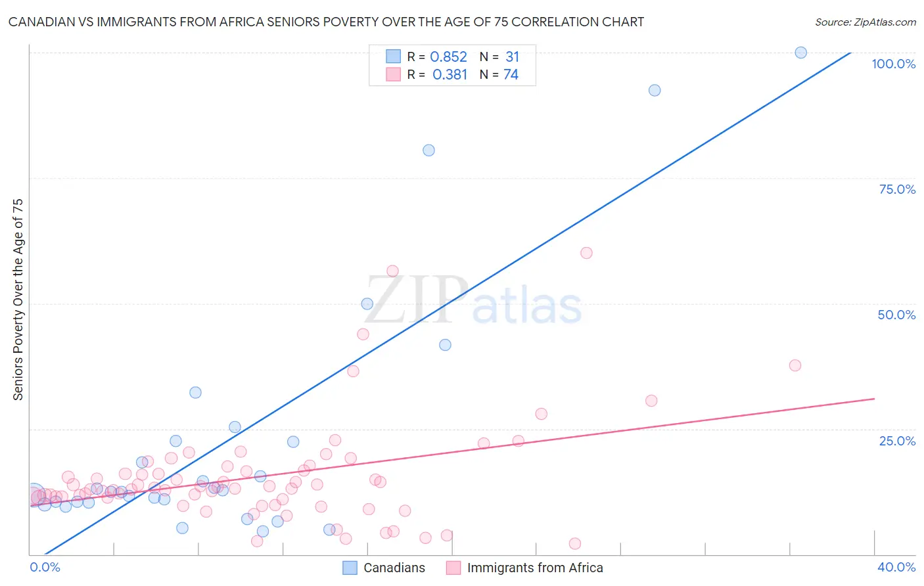The width and height of the screenshot is (924, 586).
Task: Click the Immigrants from Africa pink swatch
Action: coord(453,568)
